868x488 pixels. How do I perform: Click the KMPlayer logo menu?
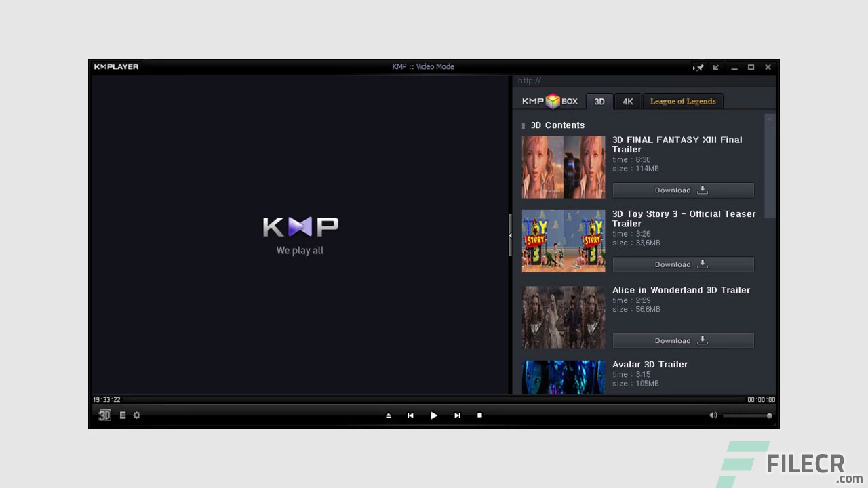pyautogui.click(x=116, y=67)
